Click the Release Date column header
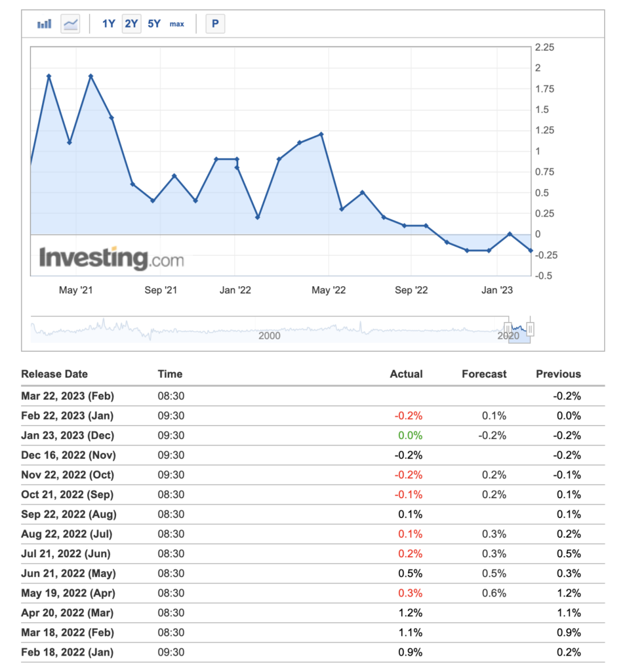This screenshot has width=627, height=672. click(x=54, y=374)
